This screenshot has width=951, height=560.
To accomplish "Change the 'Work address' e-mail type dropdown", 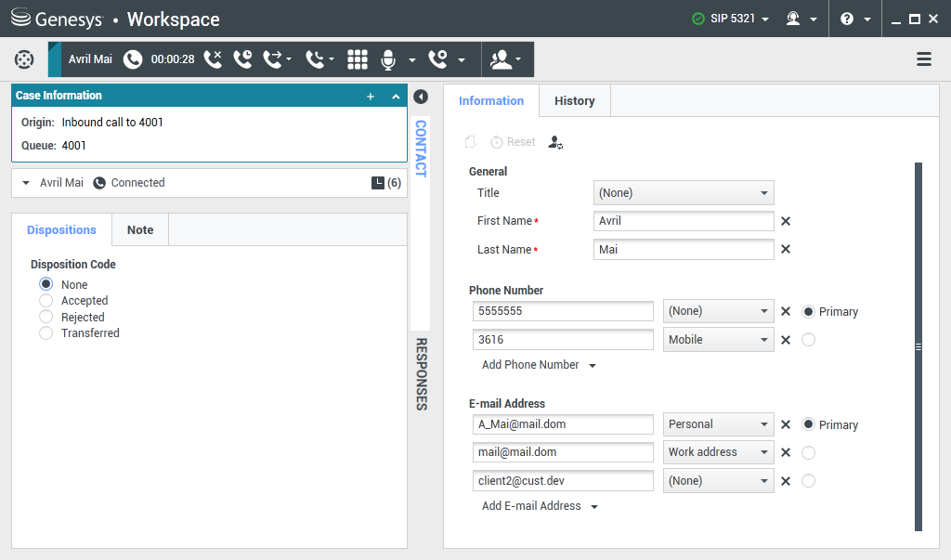I will tap(718, 452).
